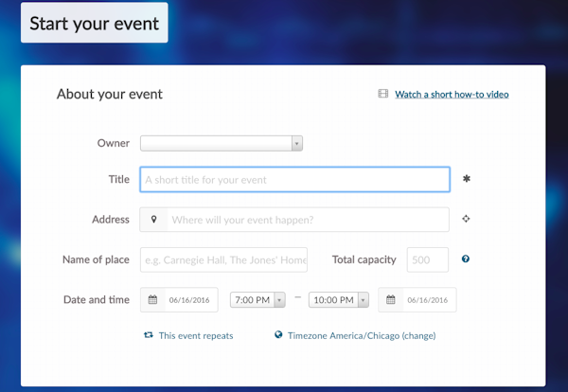Click the start date calendar icon

tap(152, 299)
